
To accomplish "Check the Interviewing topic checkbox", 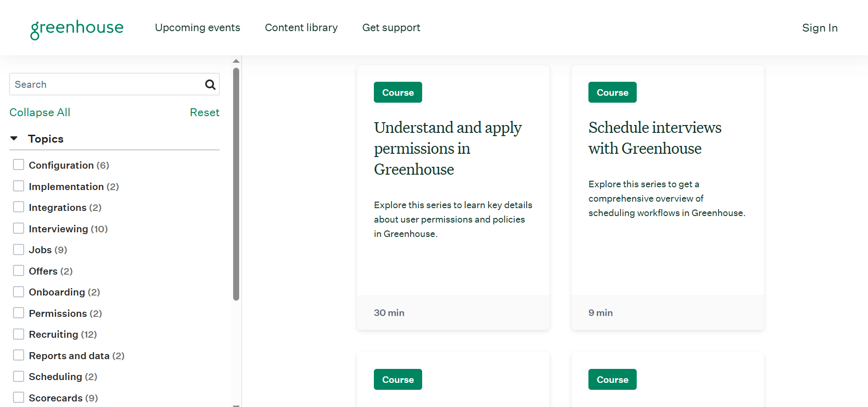I will tap(19, 229).
